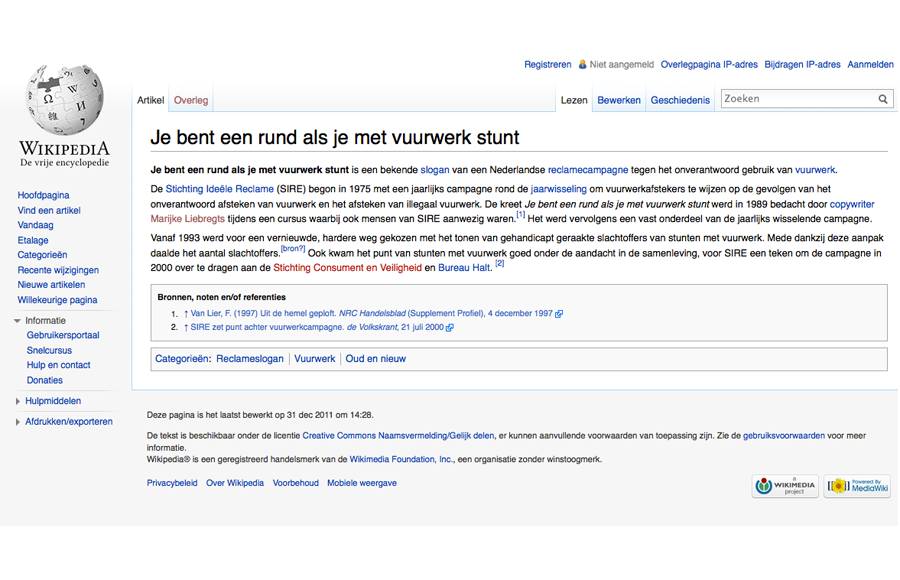This screenshot has height=580, width=900.
Task: Click the Wikimedia project badge
Action: coord(785,486)
